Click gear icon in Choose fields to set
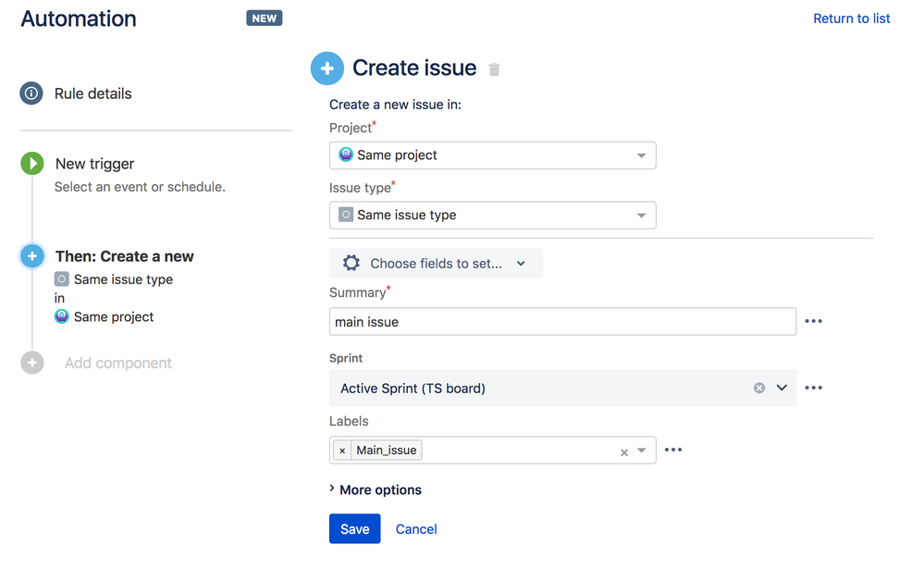924x569 pixels. pos(351,263)
